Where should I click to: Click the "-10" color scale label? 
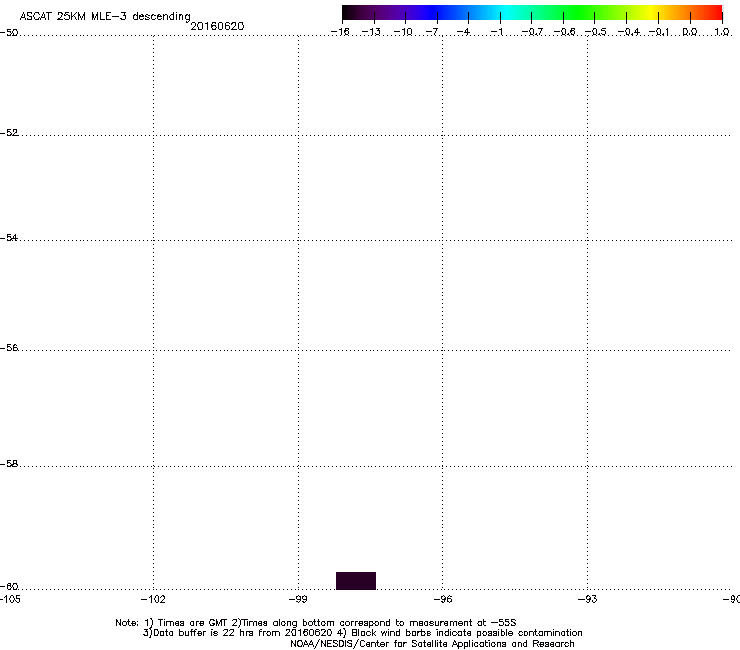pyautogui.click(x=403, y=32)
